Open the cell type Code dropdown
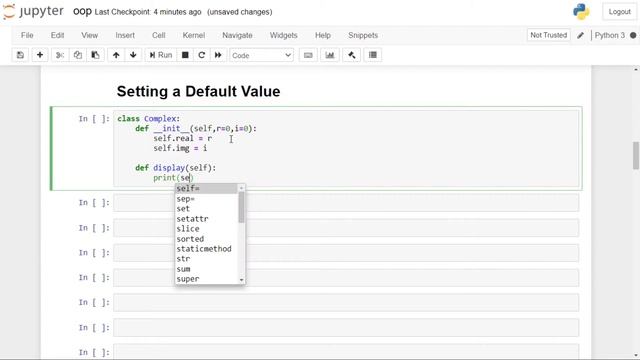The width and height of the screenshot is (640, 360). coord(261,55)
